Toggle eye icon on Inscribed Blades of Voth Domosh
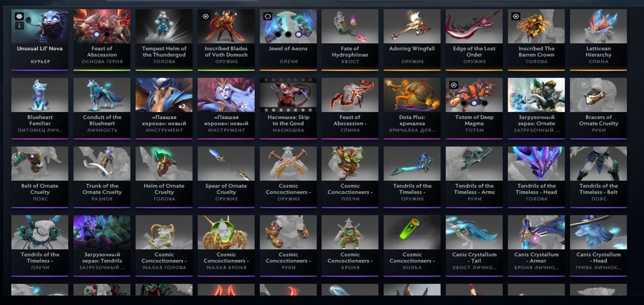The height and width of the screenshot is (305, 644). tap(205, 17)
